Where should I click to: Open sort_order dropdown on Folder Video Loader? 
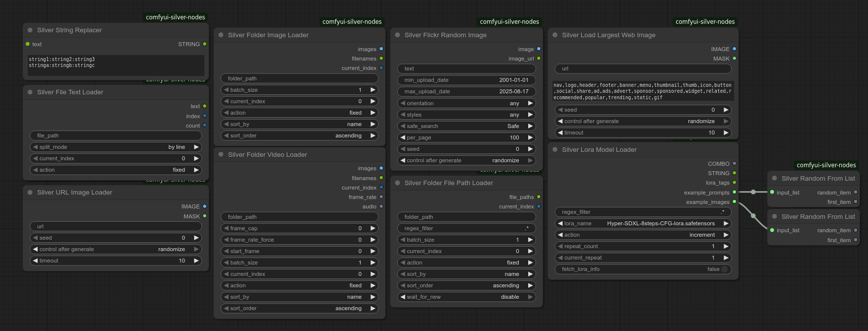click(300, 309)
